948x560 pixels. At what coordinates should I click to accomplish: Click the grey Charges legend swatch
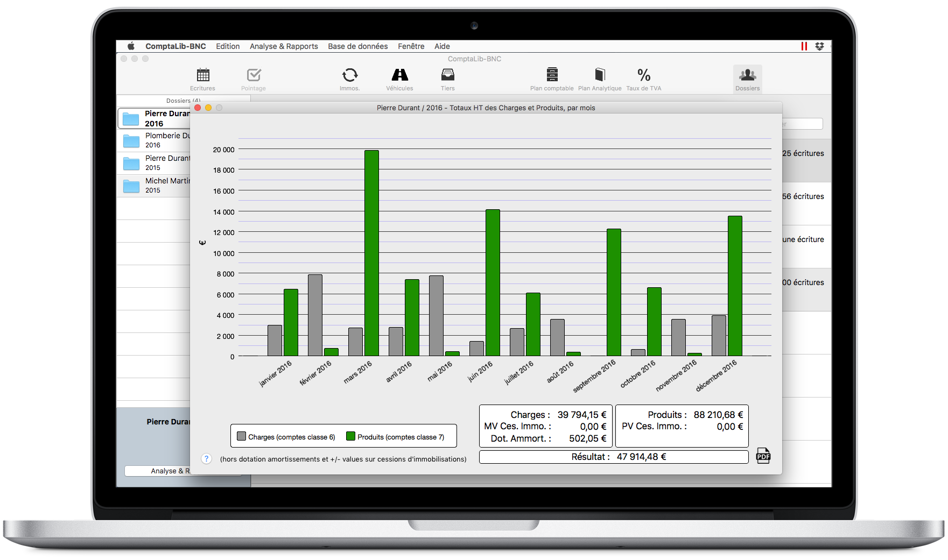pyautogui.click(x=242, y=436)
